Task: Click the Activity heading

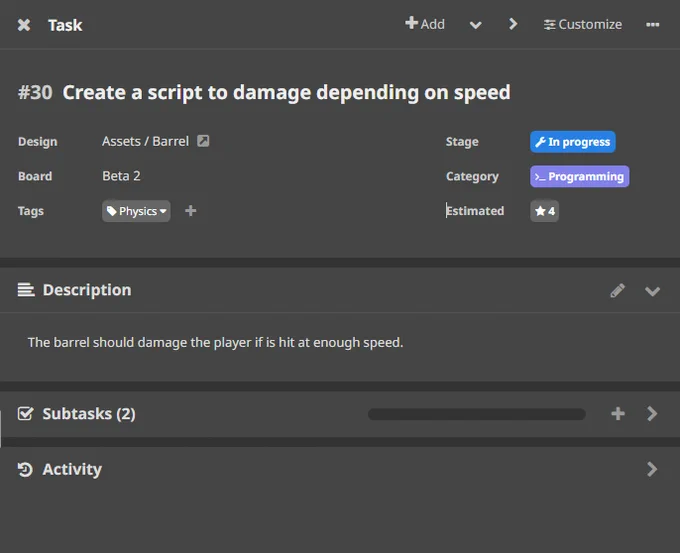Action: click(x=72, y=469)
